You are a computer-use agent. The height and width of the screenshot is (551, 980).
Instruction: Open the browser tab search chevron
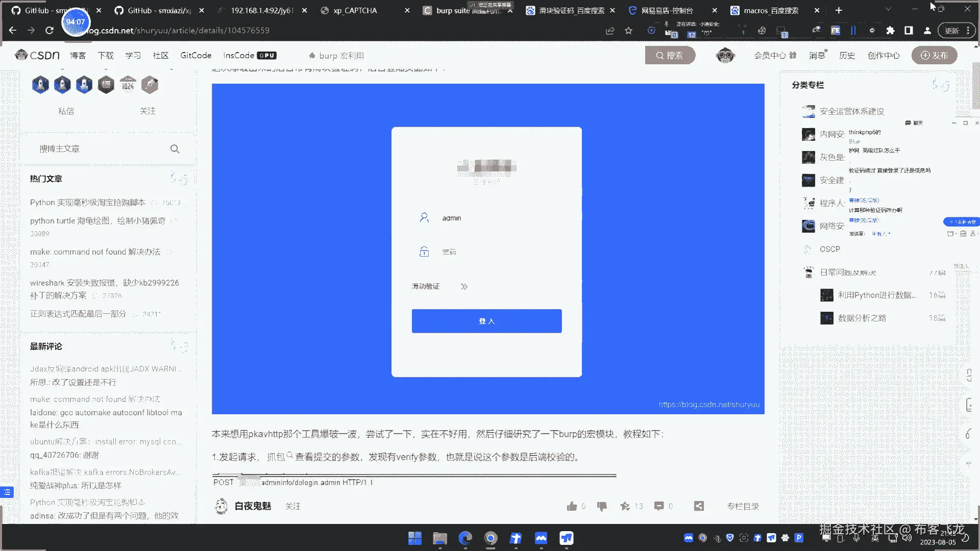click(x=888, y=10)
